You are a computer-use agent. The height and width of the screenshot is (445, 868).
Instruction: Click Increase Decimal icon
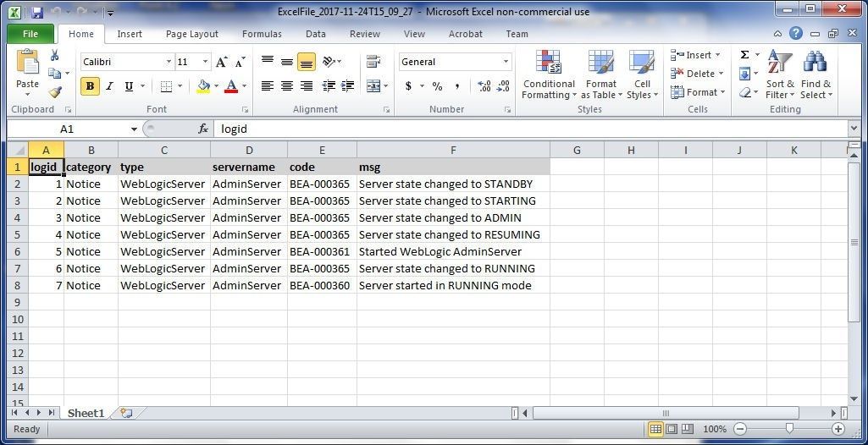484,86
